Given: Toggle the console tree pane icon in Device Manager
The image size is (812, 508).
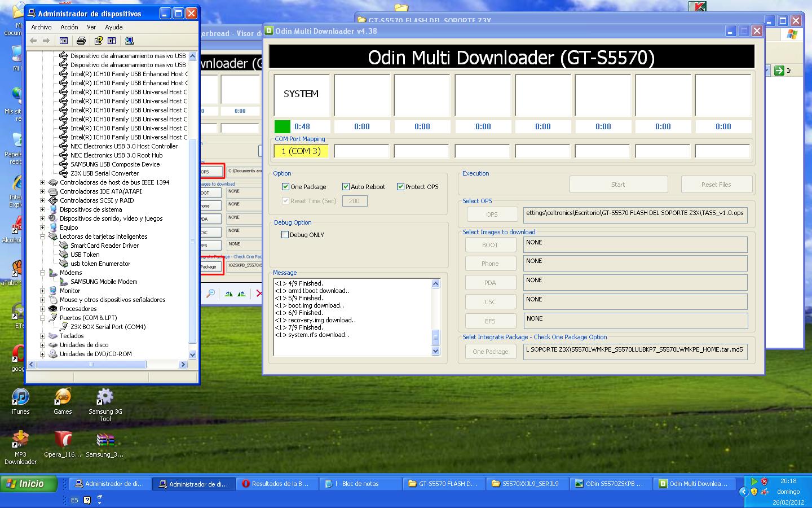Looking at the screenshot, I should [64, 41].
